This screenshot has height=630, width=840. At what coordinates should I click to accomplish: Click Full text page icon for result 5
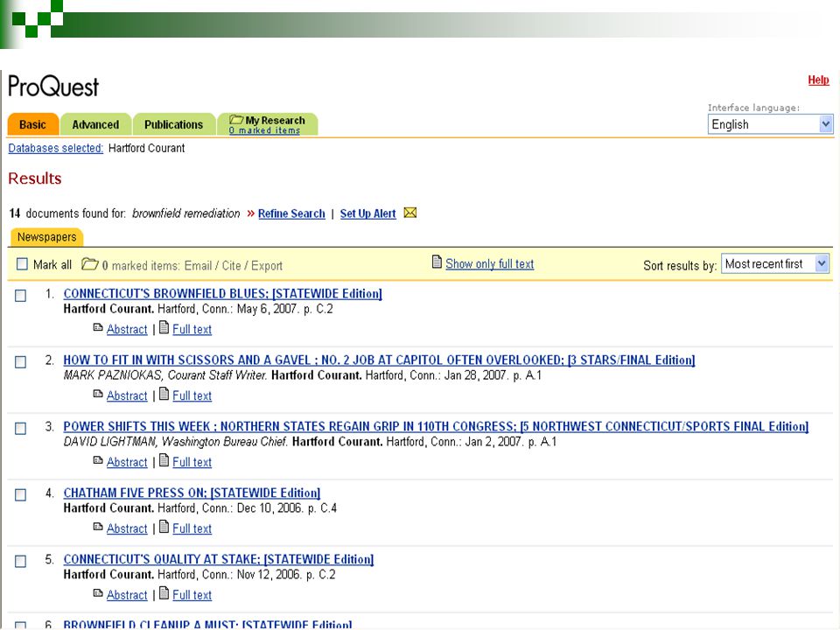tap(164, 593)
